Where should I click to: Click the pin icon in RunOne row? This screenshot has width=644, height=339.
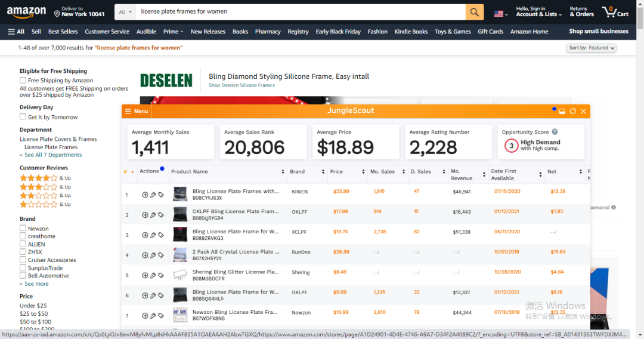[153, 255]
